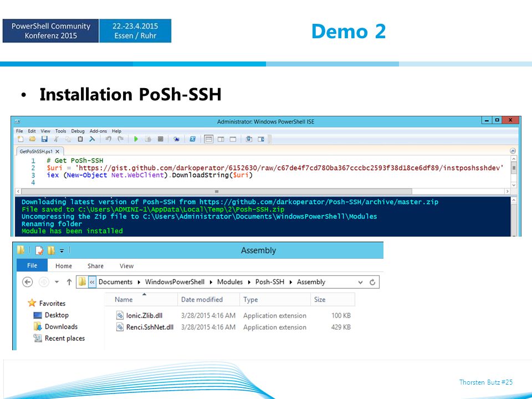Collapse the script pane with the round arrow
532x399 pixels.
pyautogui.click(x=513, y=151)
